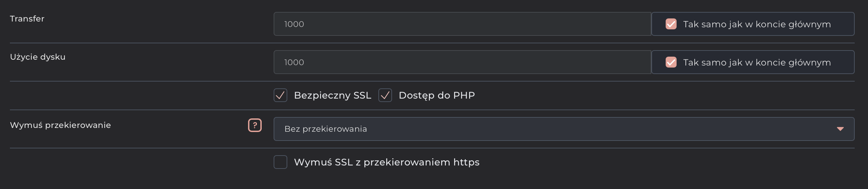Toggle the Bezpieczny SSL checkbox

click(280, 96)
